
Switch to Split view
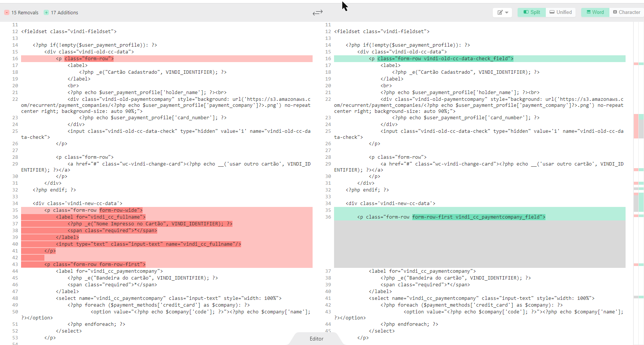pos(532,12)
